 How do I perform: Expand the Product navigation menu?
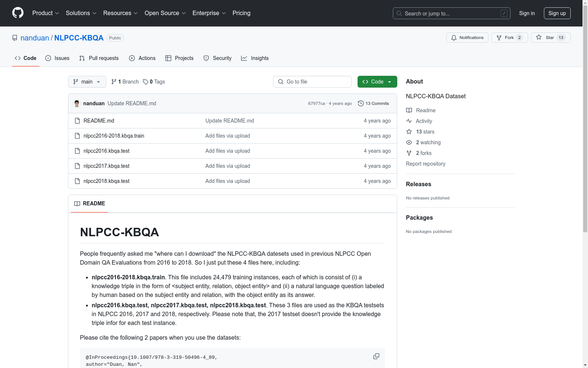[46, 13]
